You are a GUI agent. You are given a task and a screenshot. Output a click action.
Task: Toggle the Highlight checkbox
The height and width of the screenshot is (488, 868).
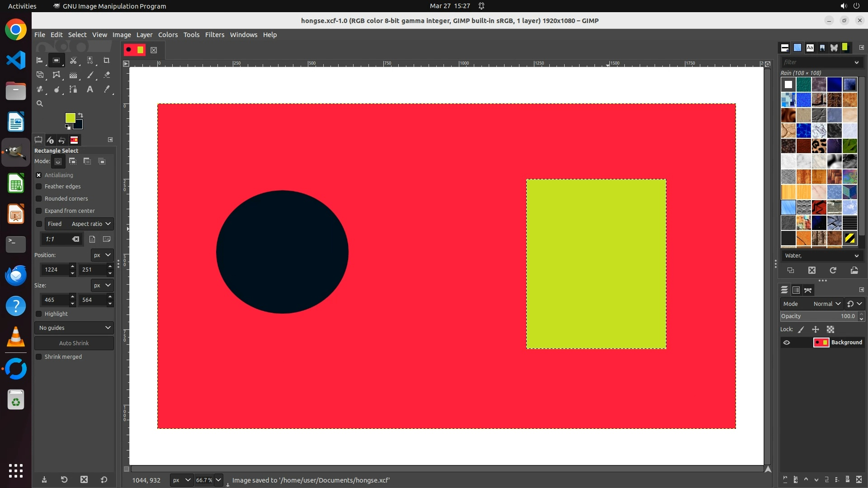39,314
